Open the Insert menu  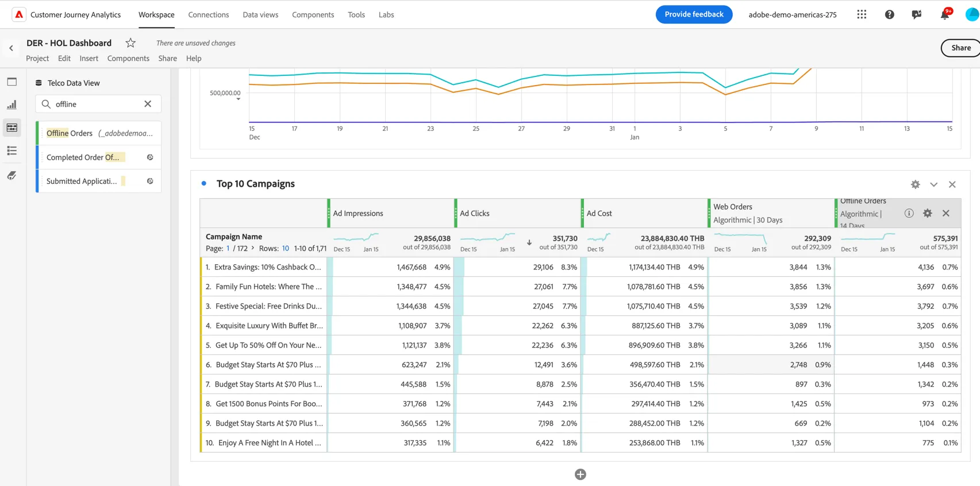89,59
